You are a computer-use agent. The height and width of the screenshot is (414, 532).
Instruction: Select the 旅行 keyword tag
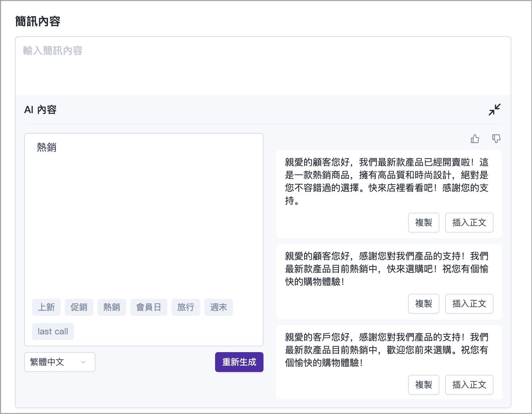[x=186, y=307]
